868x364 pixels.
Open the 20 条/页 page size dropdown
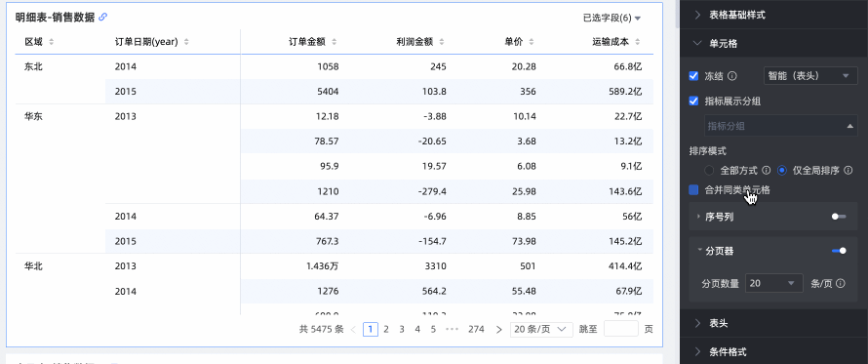click(x=541, y=329)
